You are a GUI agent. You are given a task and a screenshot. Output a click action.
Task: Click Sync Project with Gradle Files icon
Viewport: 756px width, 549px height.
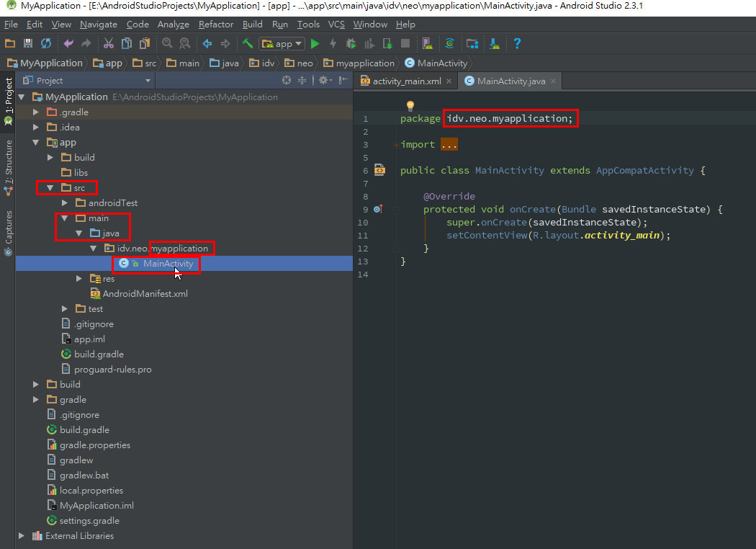pos(449,44)
